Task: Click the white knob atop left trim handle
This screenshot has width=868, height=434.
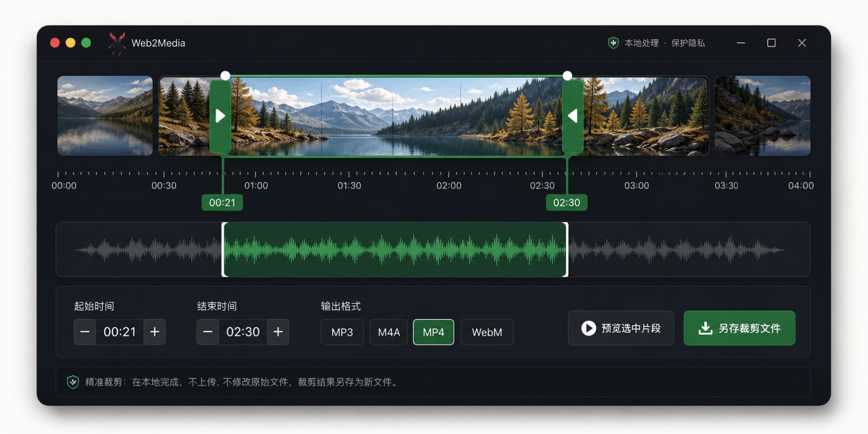Action: [x=225, y=76]
